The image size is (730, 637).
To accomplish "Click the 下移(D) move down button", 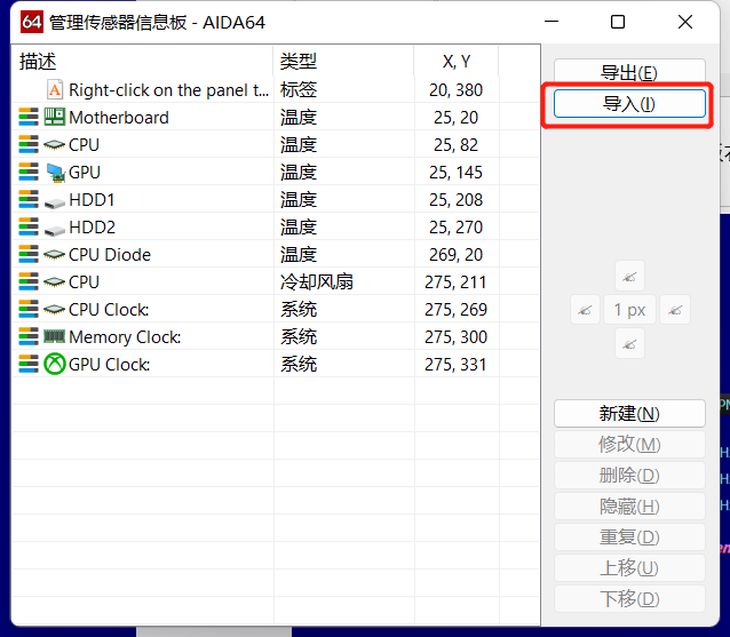I will click(629, 599).
